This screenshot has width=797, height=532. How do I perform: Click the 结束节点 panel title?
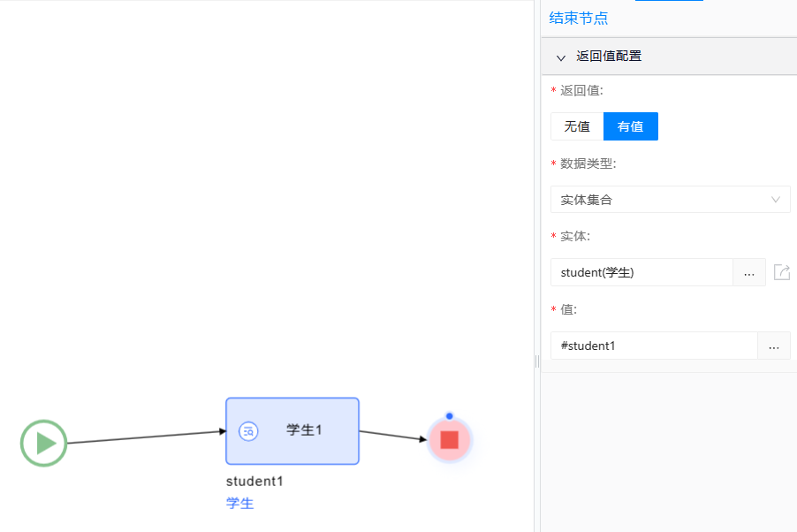tap(579, 19)
